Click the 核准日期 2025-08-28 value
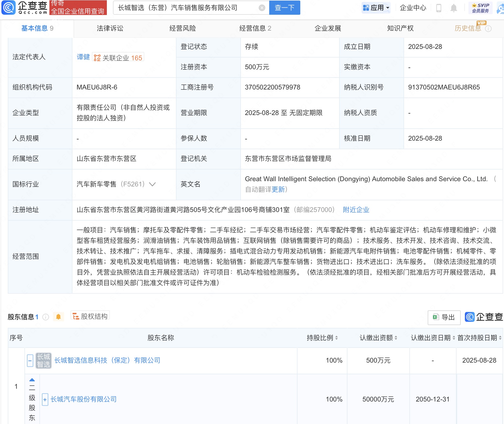This screenshot has width=504, height=424. (x=425, y=138)
